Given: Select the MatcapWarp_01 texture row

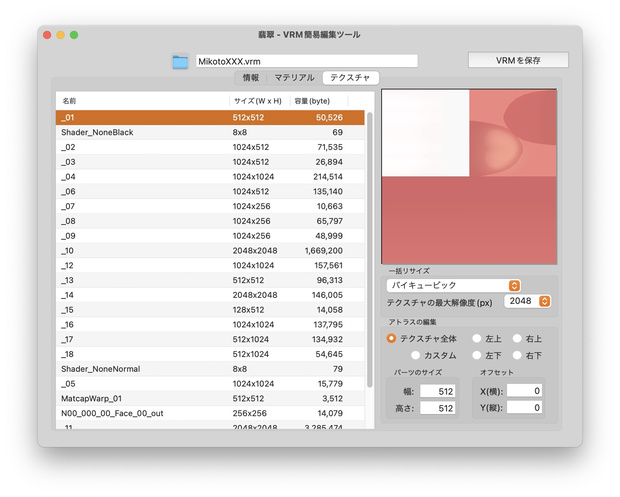Looking at the screenshot, I should pyautogui.click(x=210, y=399).
